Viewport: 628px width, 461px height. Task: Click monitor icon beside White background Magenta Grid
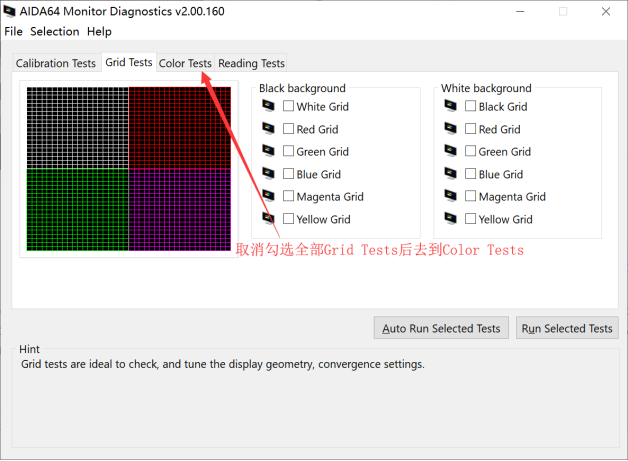[x=451, y=196]
